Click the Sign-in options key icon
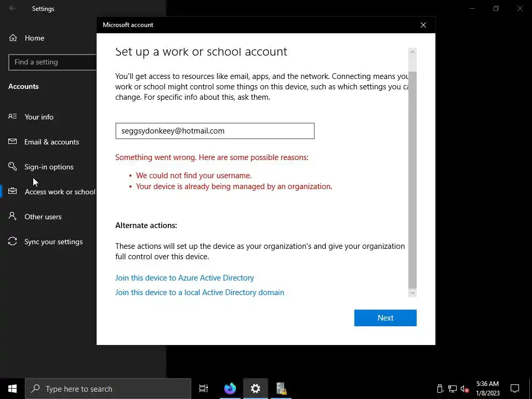The image size is (532, 399). coord(12,166)
